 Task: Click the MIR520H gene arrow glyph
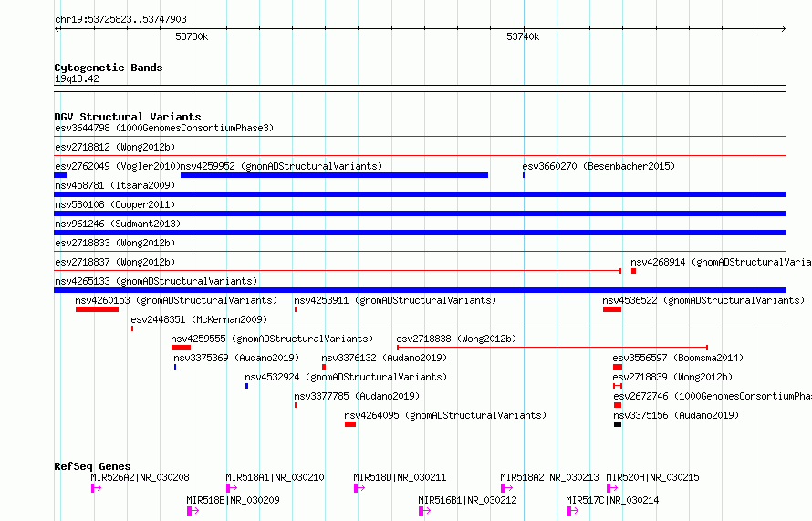point(612,488)
